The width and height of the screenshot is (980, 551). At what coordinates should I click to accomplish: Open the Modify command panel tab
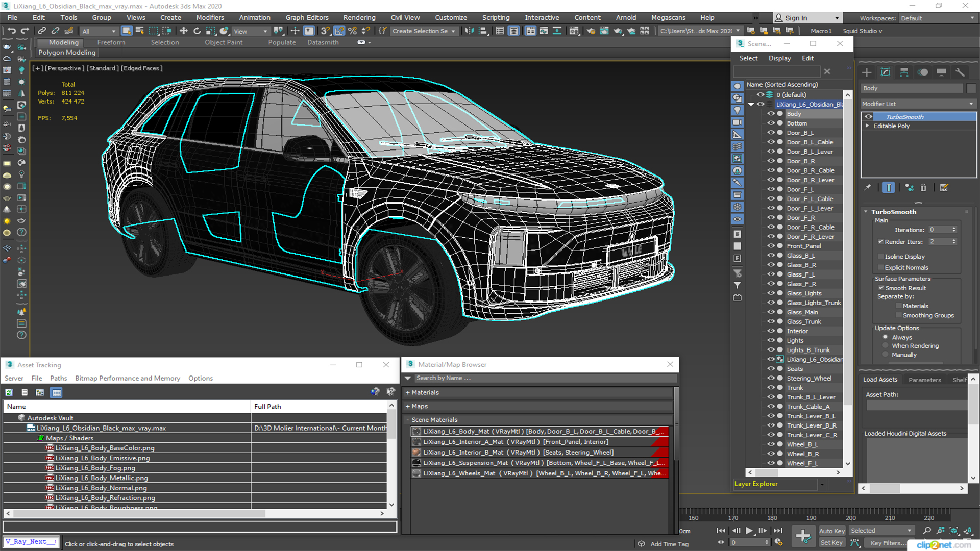pos(886,72)
